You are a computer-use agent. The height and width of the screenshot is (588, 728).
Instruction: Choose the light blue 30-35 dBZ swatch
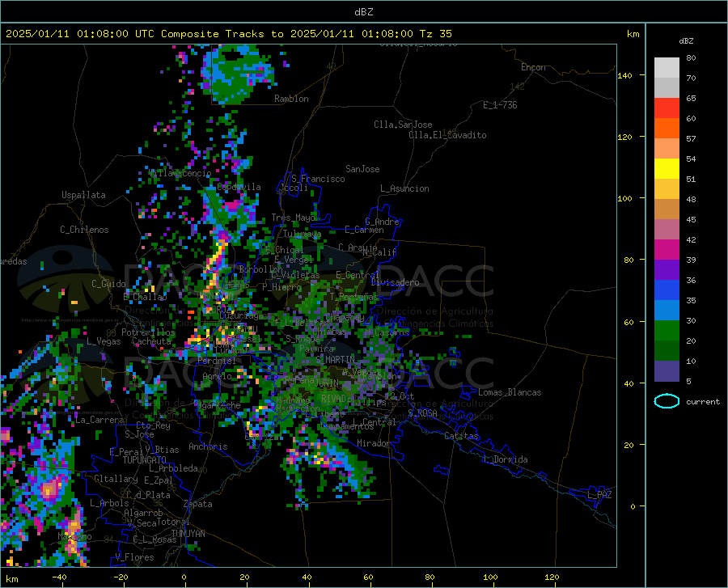pyautogui.click(x=667, y=311)
